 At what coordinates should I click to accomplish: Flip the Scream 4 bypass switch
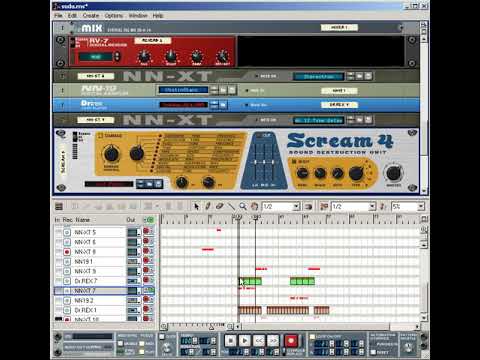pyautogui.click(x=75, y=136)
